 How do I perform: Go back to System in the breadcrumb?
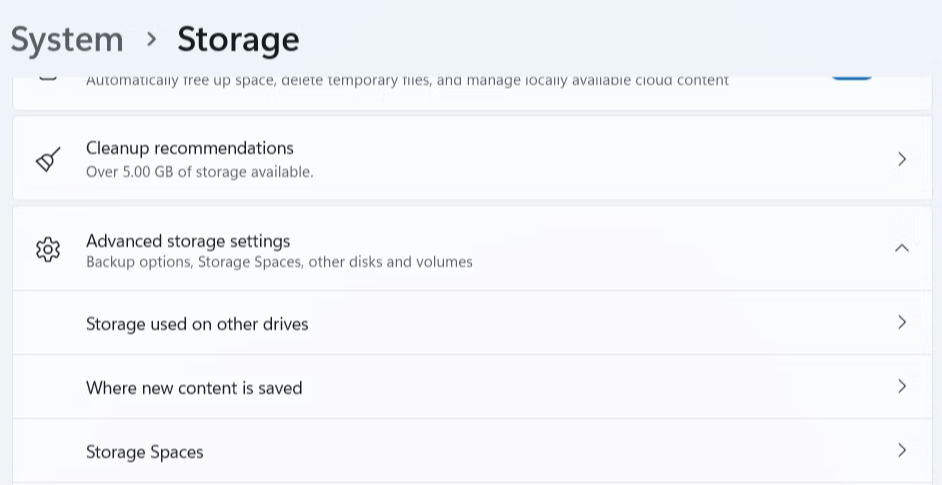point(67,40)
